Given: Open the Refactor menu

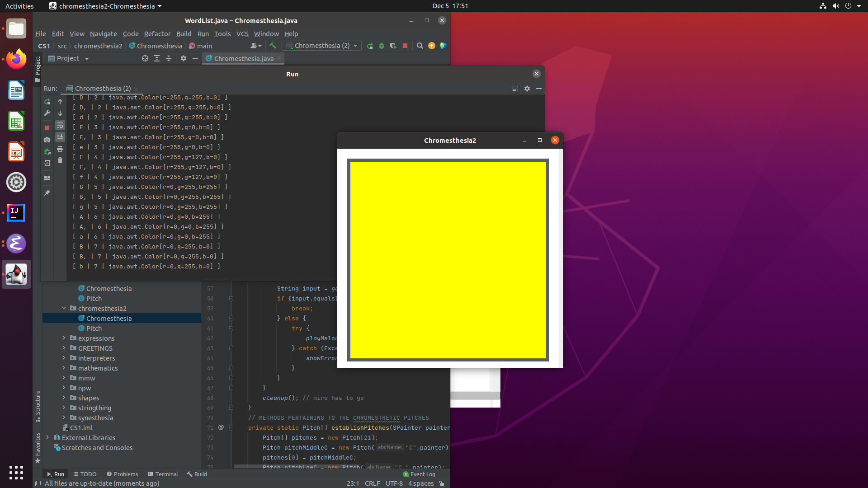Looking at the screenshot, I should coord(157,34).
